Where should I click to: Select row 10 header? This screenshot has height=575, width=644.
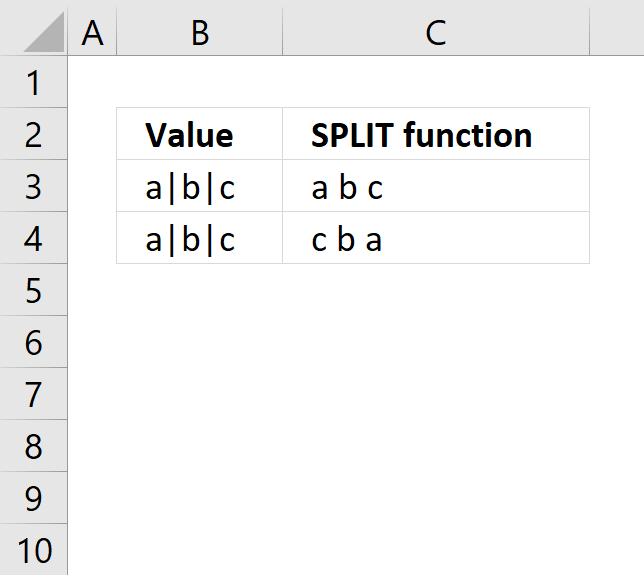click(x=34, y=550)
